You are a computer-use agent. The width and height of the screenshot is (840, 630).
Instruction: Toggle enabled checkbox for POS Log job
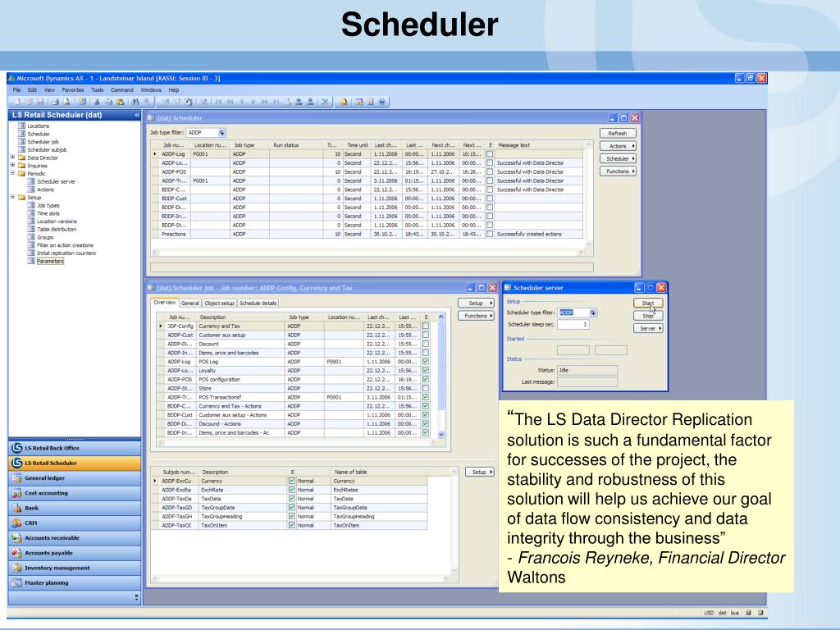pos(426,362)
